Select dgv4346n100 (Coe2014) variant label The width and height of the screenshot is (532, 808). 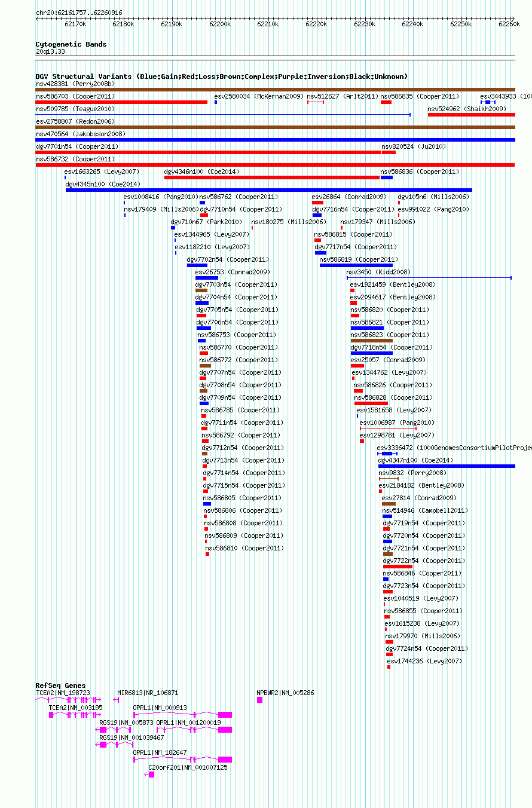201,172
